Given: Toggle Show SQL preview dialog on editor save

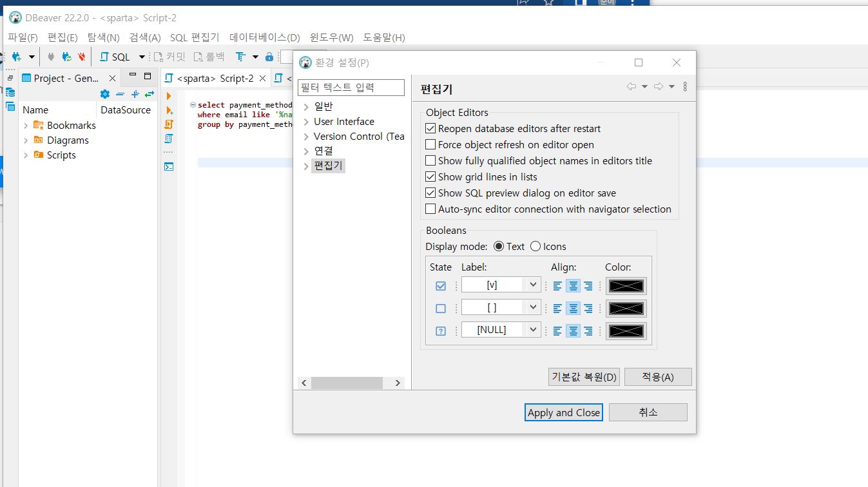Looking at the screenshot, I should (x=431, y=193).
